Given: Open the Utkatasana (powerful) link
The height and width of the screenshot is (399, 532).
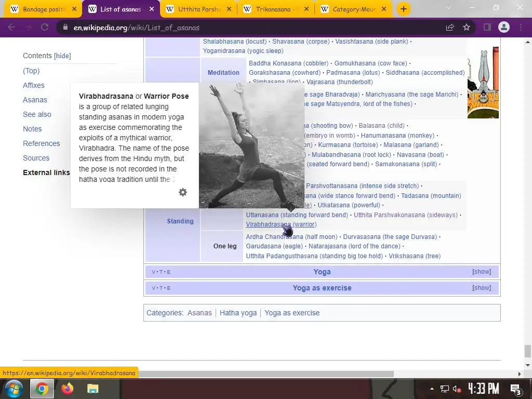Looking at the screenshot, I should point(349,205).
